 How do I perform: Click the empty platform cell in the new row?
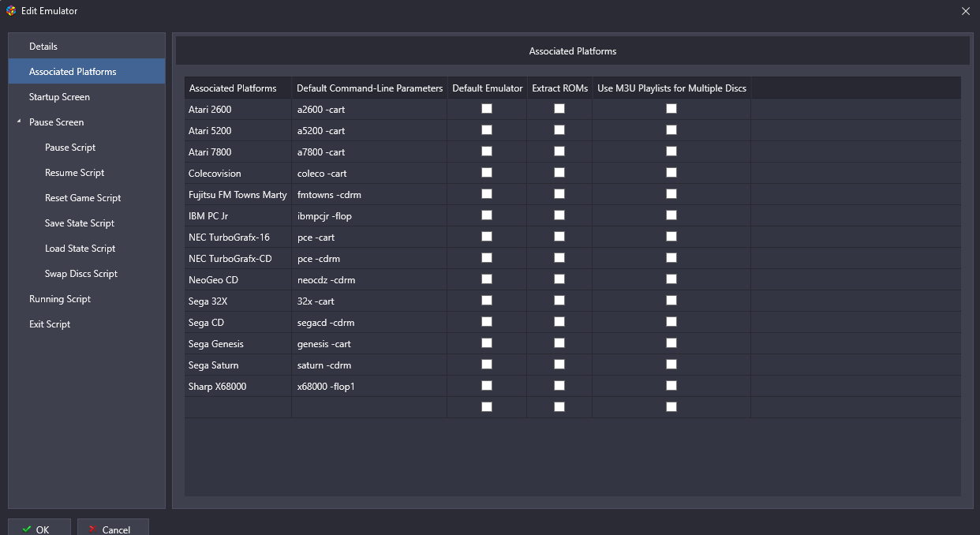pyautogui.click(x=238, y=408)
